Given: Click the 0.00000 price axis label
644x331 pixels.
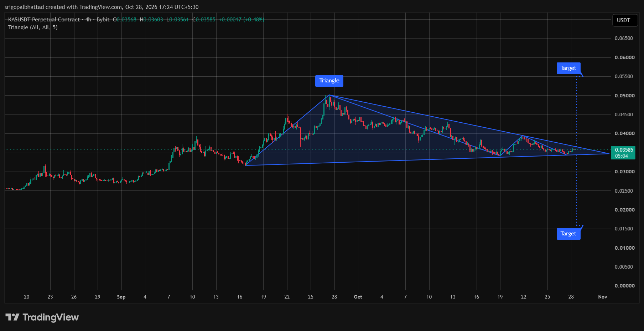Looking at the screenshot, I should pos(624,286).
